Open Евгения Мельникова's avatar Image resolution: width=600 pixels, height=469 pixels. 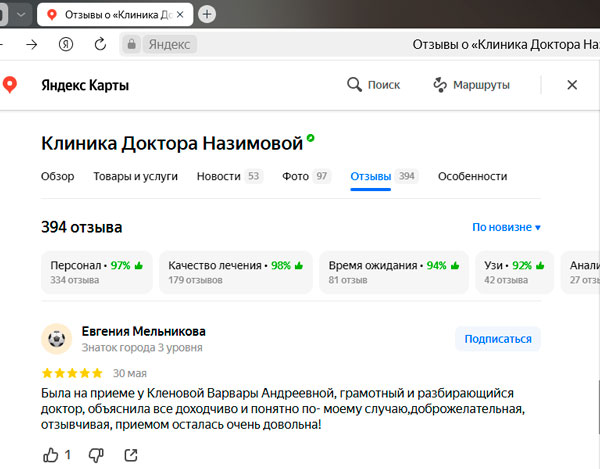[57, 339]
